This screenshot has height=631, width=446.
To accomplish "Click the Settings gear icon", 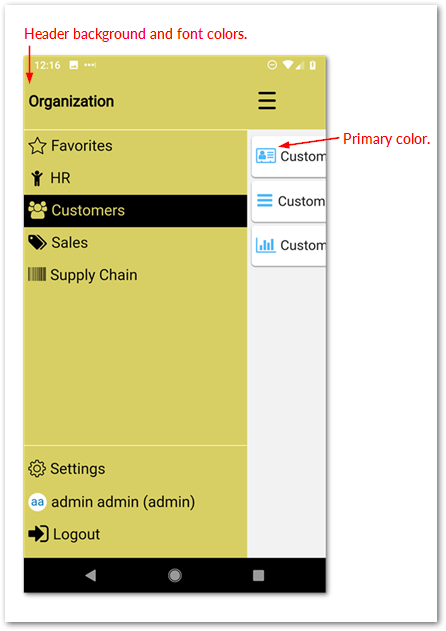I will point(37,469).
